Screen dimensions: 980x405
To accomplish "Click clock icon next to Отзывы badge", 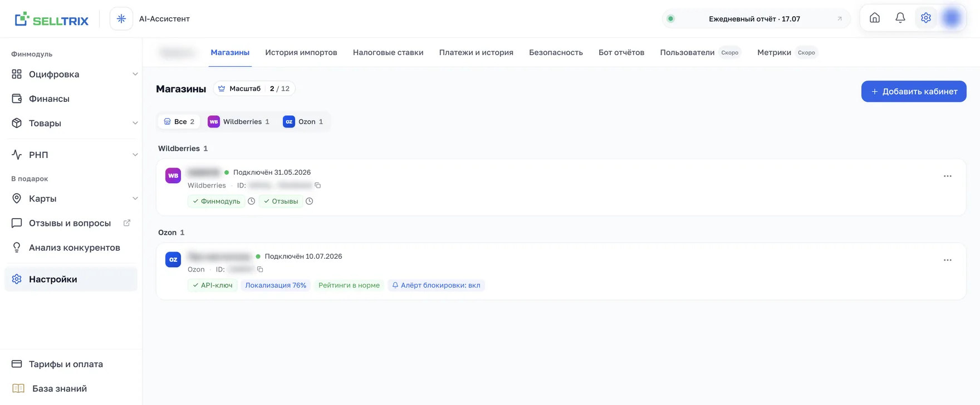I will (x=310, y=201).
